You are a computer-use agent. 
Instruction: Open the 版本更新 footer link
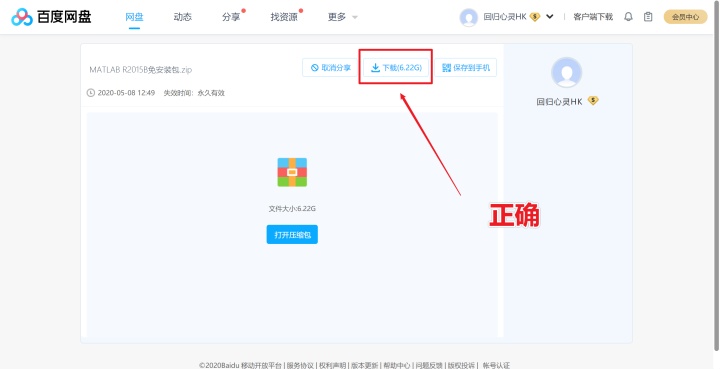tap(365, 365)
